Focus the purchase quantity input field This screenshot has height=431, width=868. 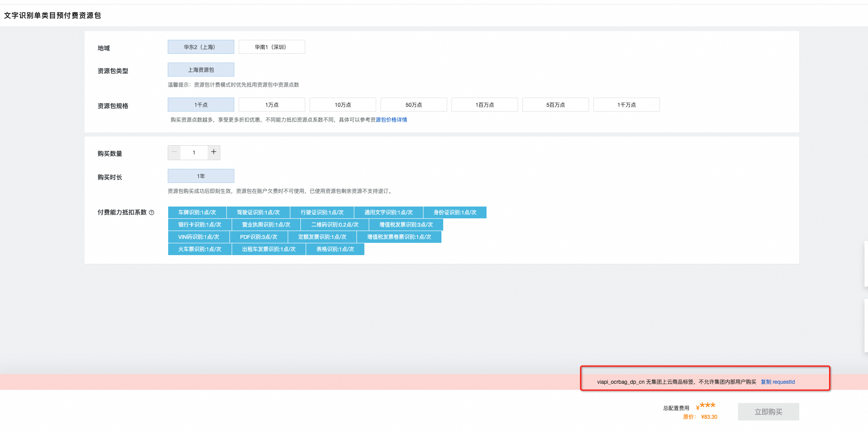[x=194, y=152]
